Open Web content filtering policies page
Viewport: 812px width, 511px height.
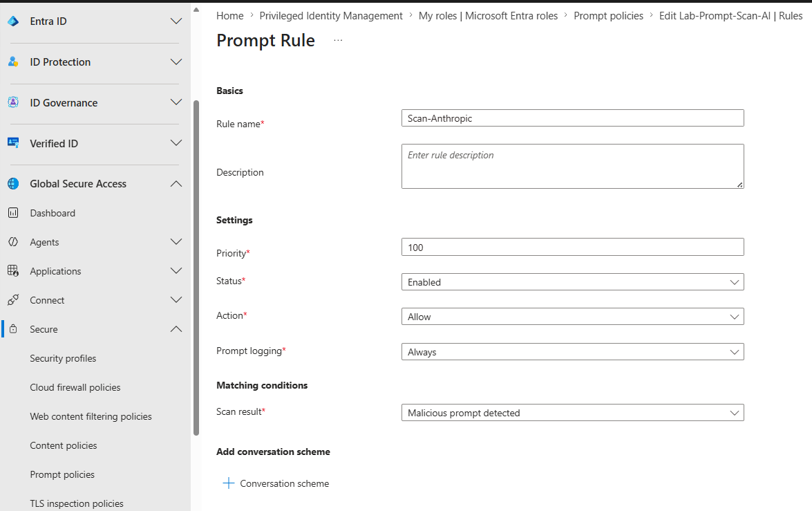pyautogui.click(x=91, y=416)
